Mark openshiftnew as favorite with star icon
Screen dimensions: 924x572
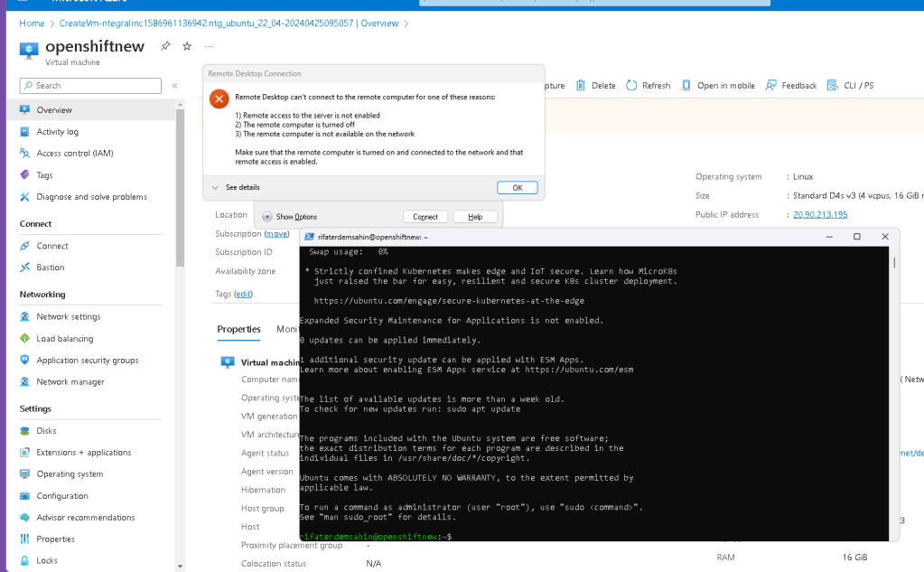(x=187, y=46)
